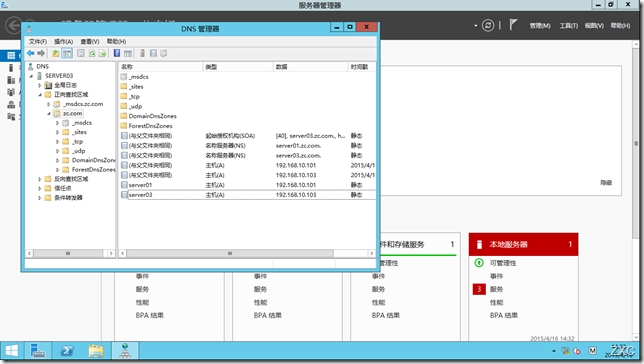This screenshot has width=644, height=364.
Task: Toggle the show/hide console tree toolbar button
Action: pos(67,53)
